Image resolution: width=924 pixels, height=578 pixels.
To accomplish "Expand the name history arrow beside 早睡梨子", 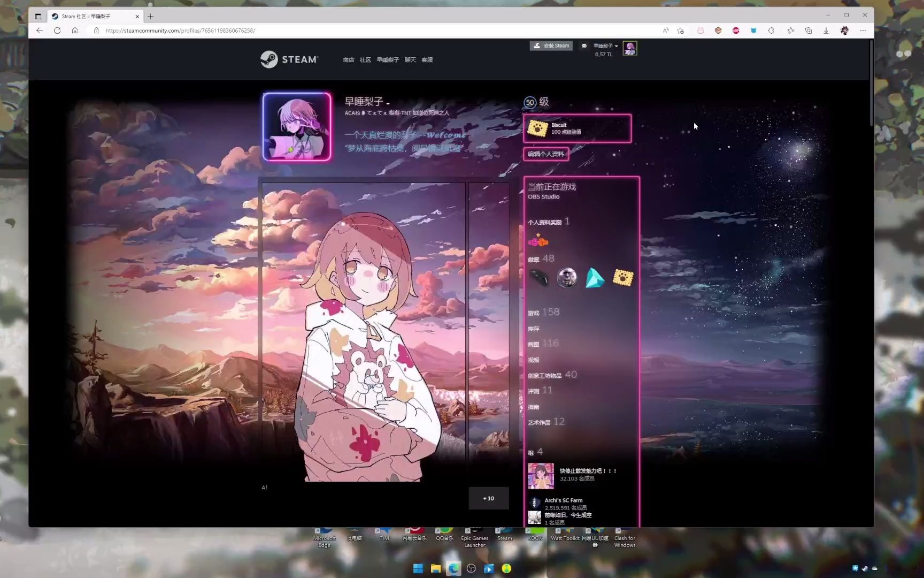I will click(388, 103).
